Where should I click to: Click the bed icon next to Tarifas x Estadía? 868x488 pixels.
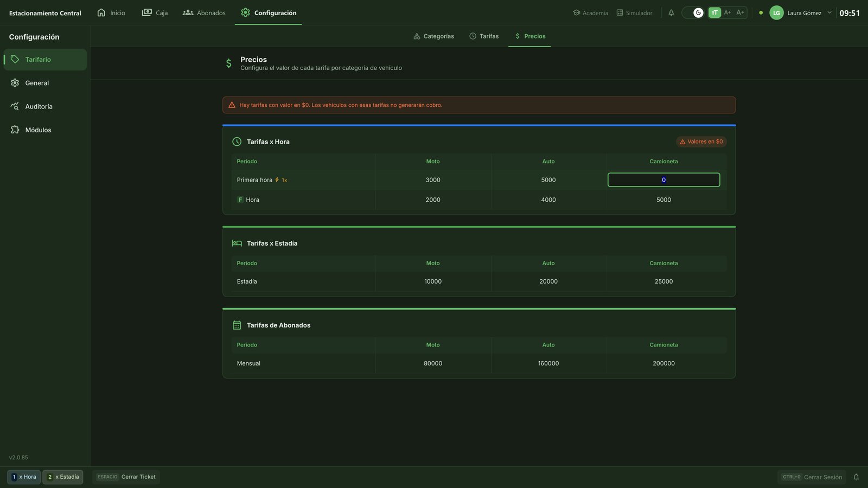click(237, 243)
